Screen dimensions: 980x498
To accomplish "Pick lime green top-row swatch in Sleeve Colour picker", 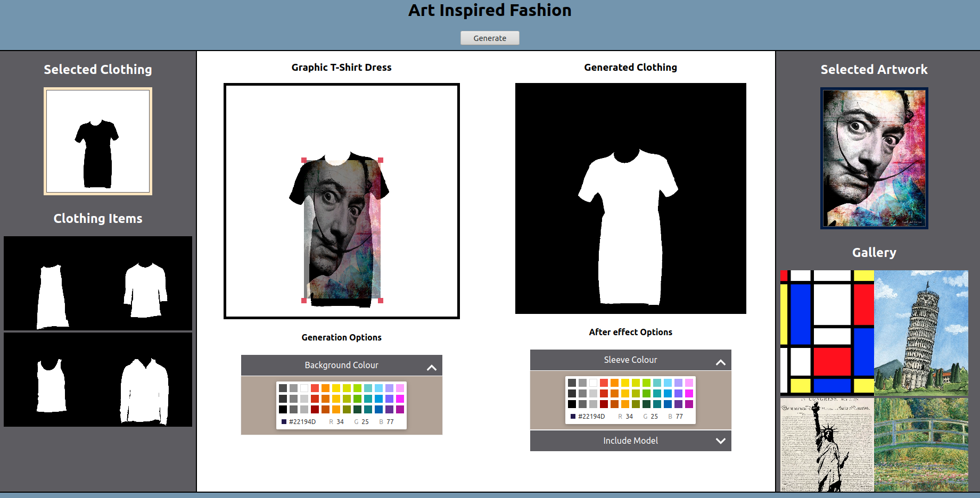I will (x=646, y=383).
